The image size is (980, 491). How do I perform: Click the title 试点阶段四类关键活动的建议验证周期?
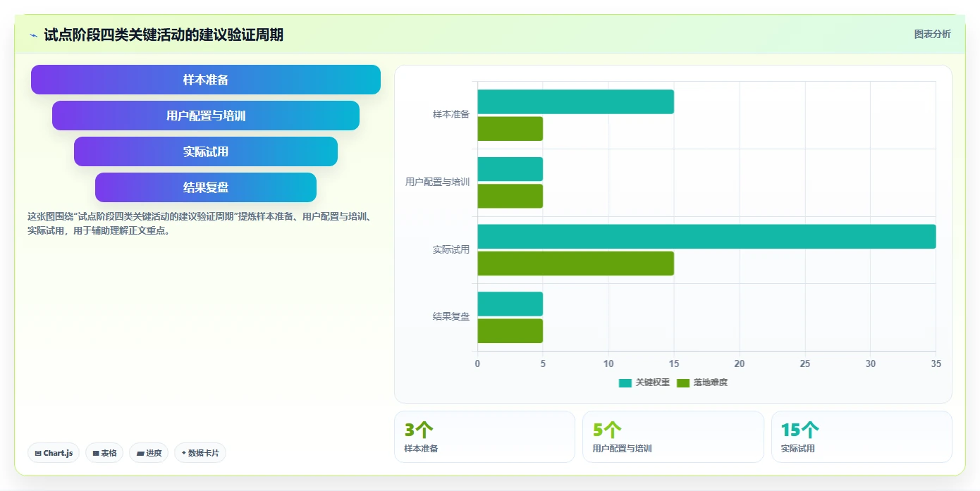(x=164, y=35)
